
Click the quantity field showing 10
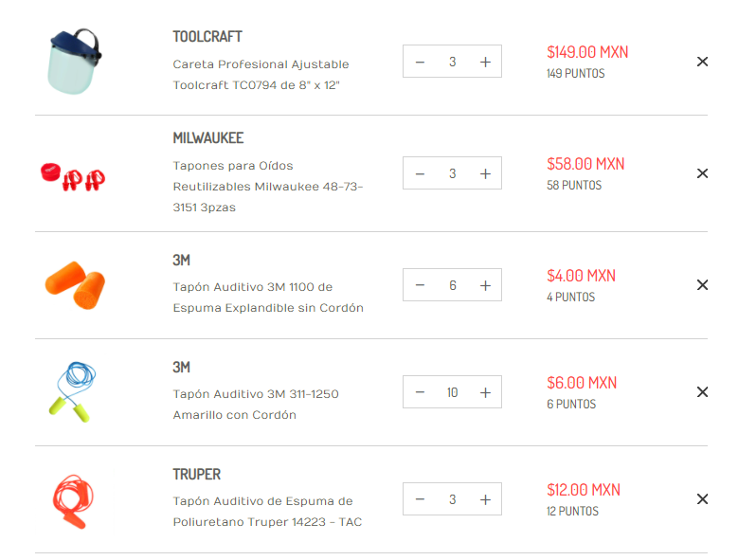452,392
